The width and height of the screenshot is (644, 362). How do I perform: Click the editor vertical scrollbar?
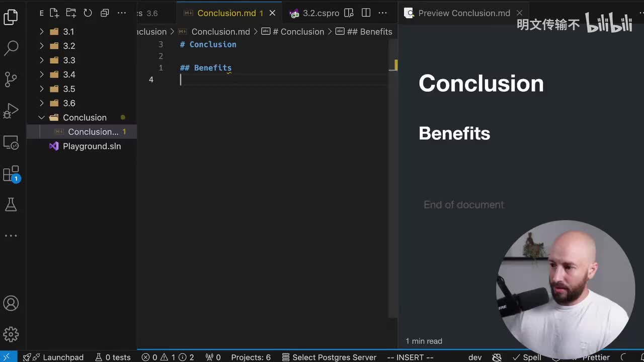click(392, 178)
